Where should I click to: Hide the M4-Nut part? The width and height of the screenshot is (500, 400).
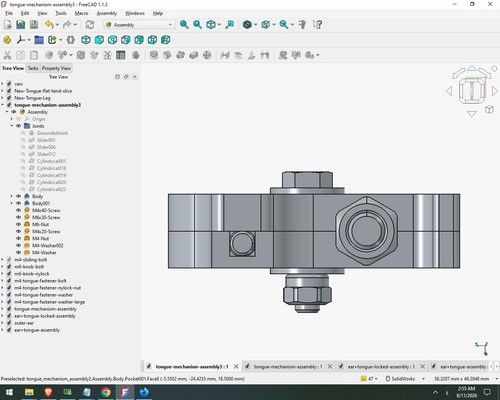tap(18, 238)
